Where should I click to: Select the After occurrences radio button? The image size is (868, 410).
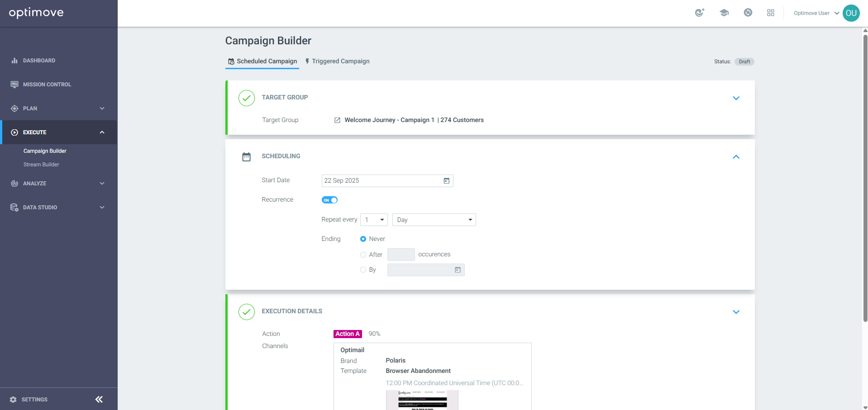pyautogui.click(x=363, y=254)
